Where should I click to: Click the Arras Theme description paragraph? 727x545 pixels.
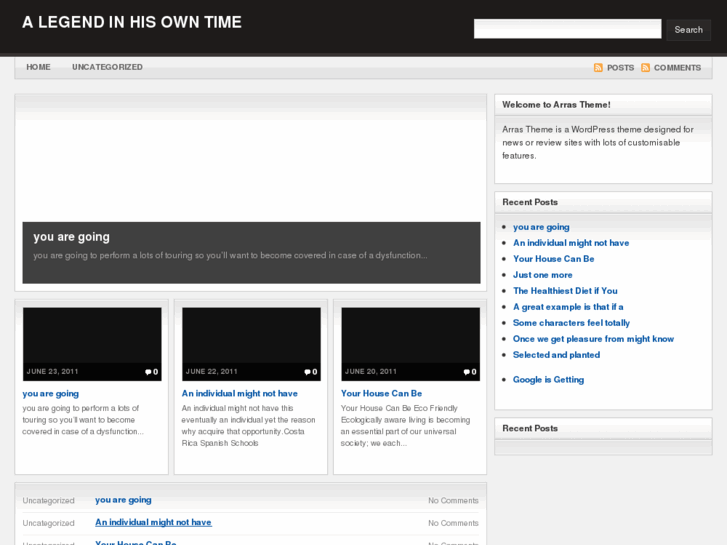pos(598,142)
